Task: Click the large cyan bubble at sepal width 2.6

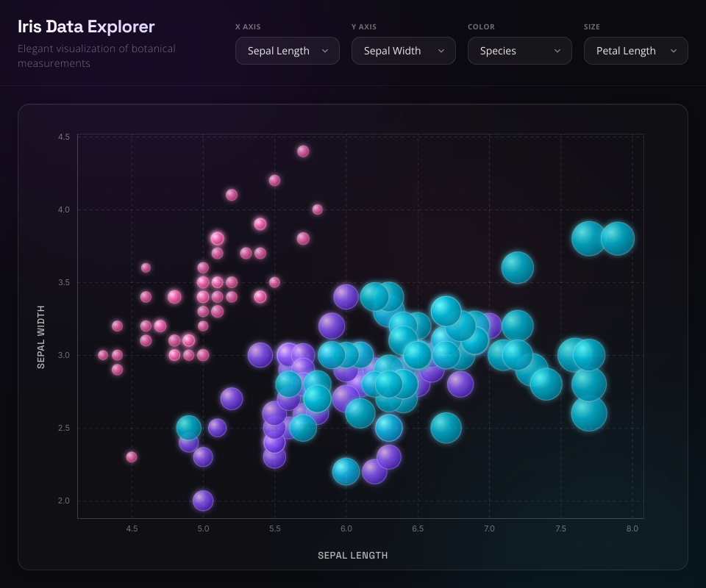Action: 589,414
